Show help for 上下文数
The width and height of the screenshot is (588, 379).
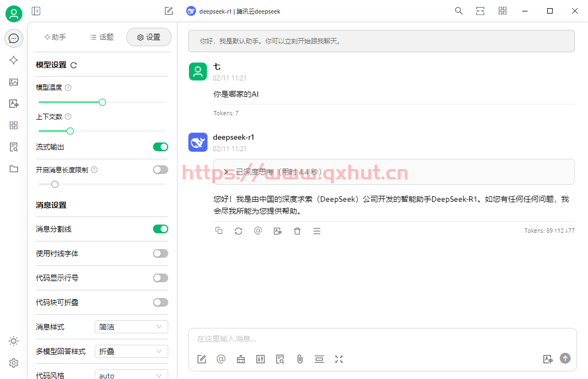point(68,116)
